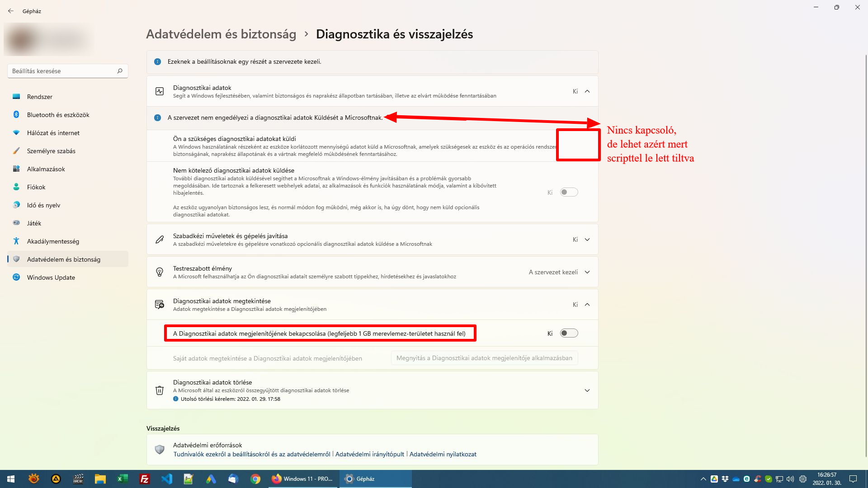This screenshot has height=488, width=868.
Task: Click the blurred user profile picture
Action: (21, 41)
